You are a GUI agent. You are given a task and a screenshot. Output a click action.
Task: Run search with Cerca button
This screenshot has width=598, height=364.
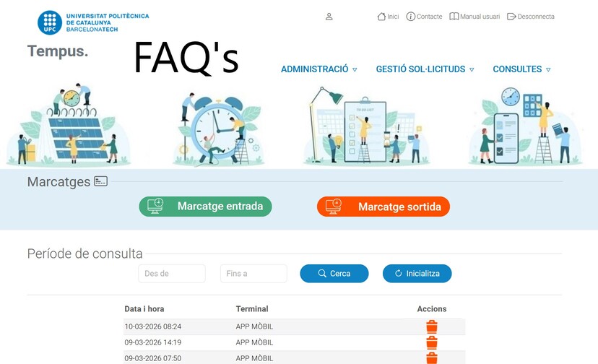point(334,274)
